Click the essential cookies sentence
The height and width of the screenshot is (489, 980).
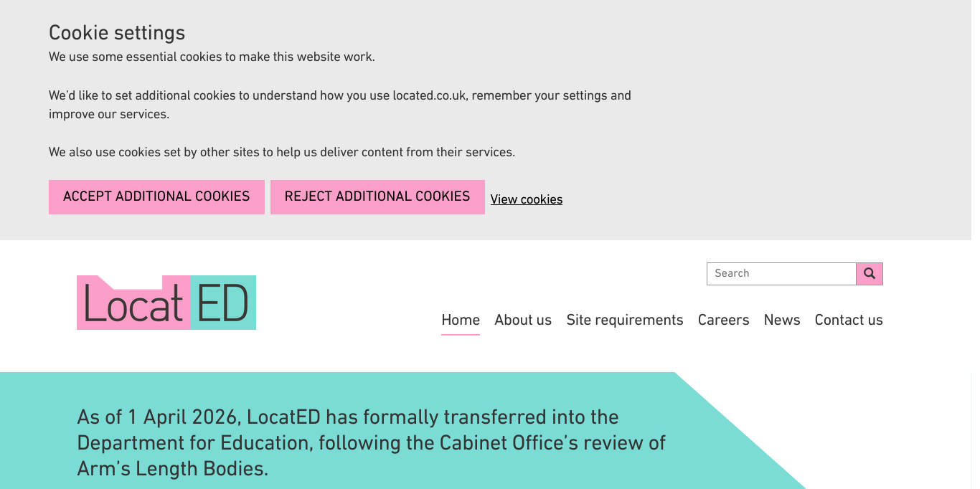coord(212,57)
